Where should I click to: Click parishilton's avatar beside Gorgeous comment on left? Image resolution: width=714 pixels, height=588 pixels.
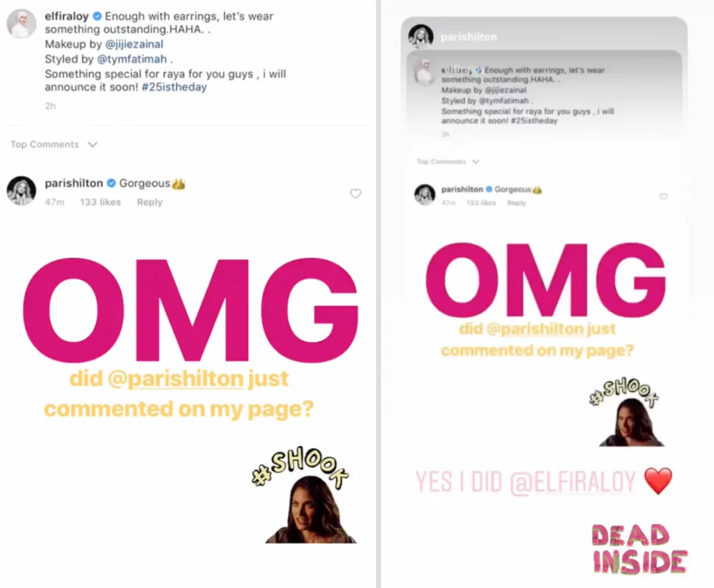(21, 191)
